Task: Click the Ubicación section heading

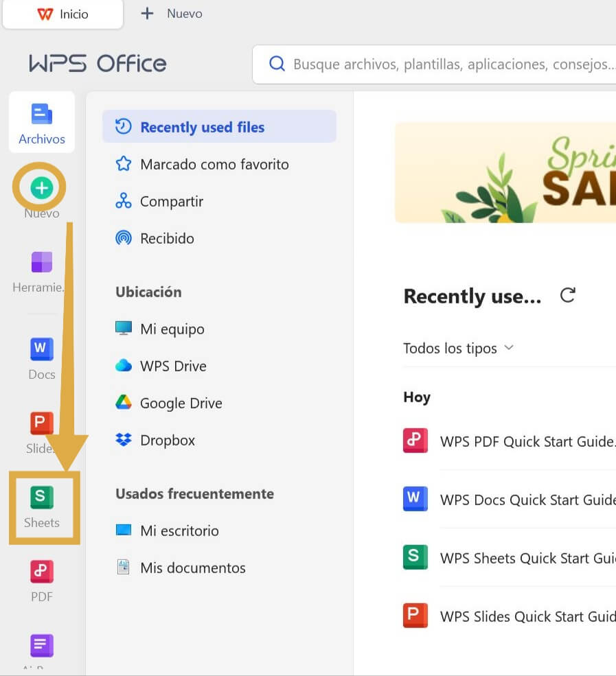Action: [148, 292]
